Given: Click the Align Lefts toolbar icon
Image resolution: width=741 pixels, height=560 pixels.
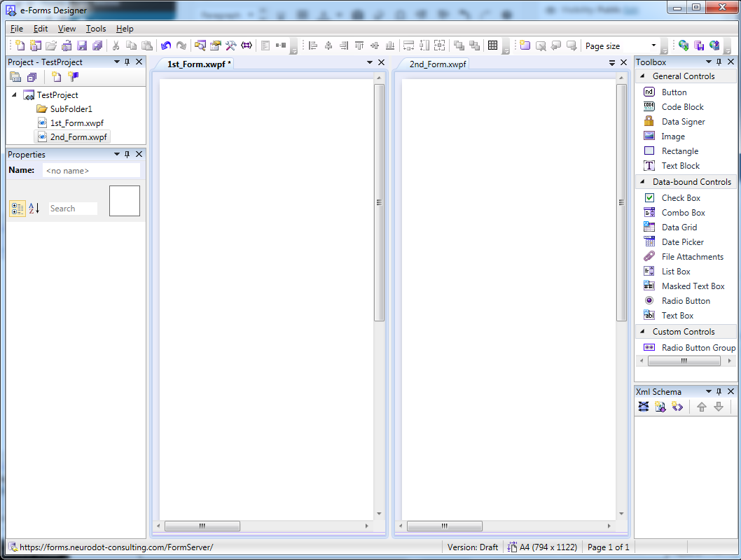Looking at the screenshot, I should 313,45.
